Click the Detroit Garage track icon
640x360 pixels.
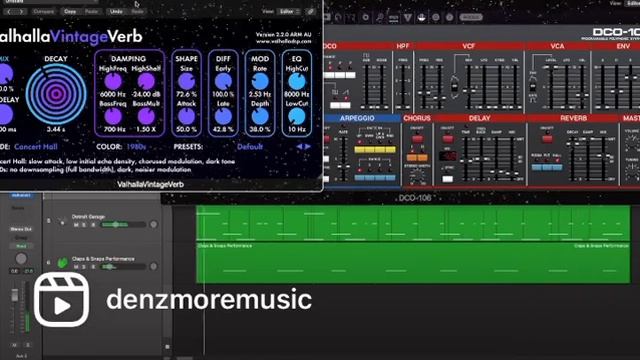(x=62, y=222)
